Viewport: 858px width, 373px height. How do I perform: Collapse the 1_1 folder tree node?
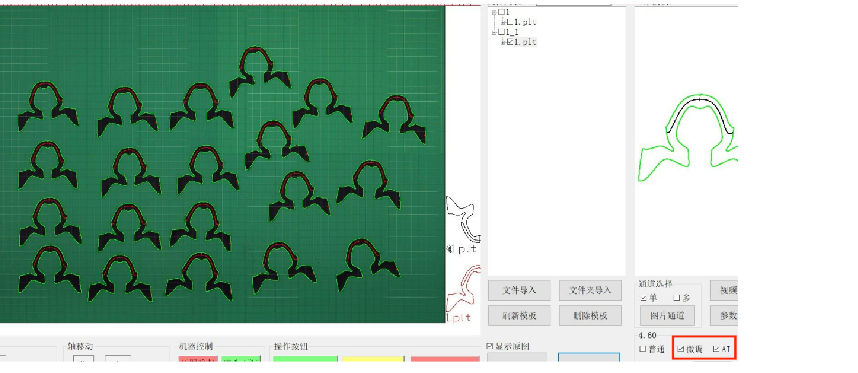495,32
